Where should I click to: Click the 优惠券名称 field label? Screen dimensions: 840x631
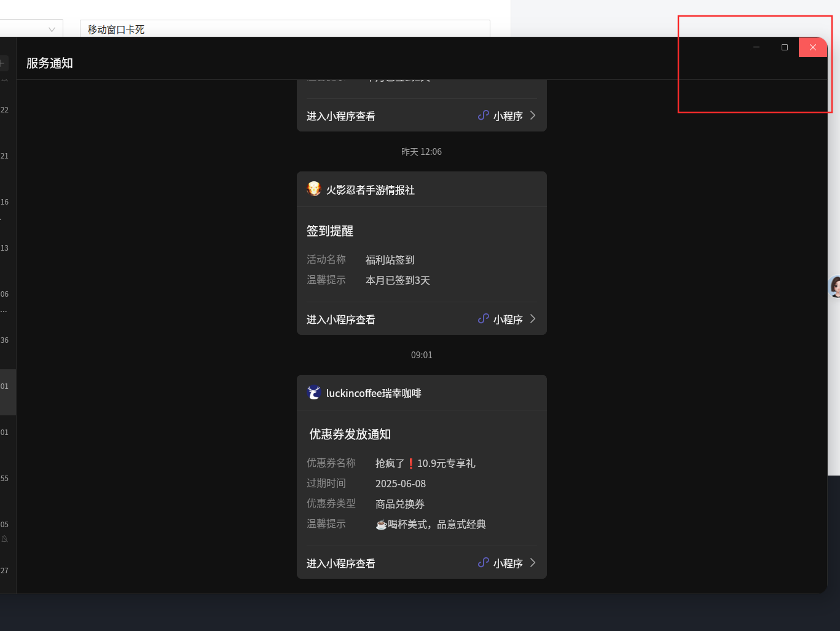[331, 463]
